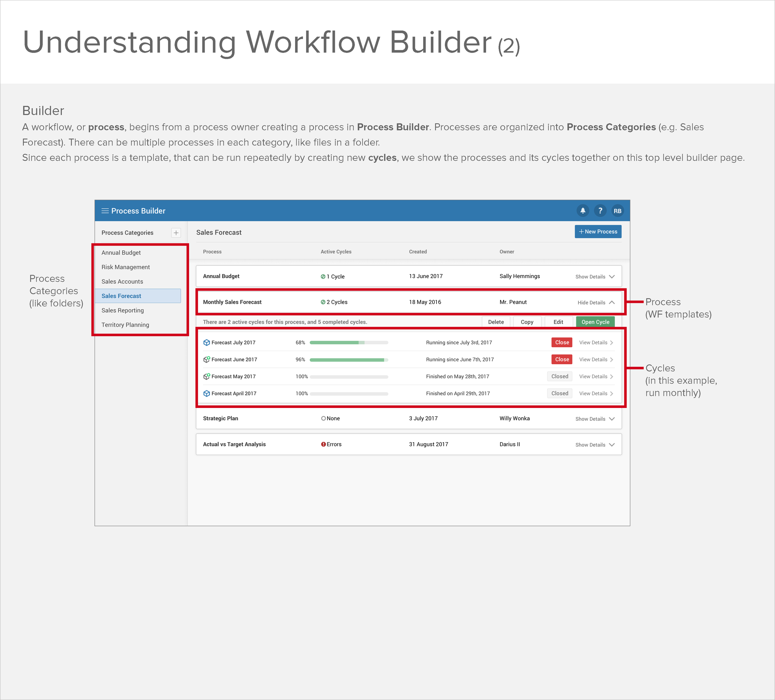Open the RB user avatar menu

click(618, 211)
